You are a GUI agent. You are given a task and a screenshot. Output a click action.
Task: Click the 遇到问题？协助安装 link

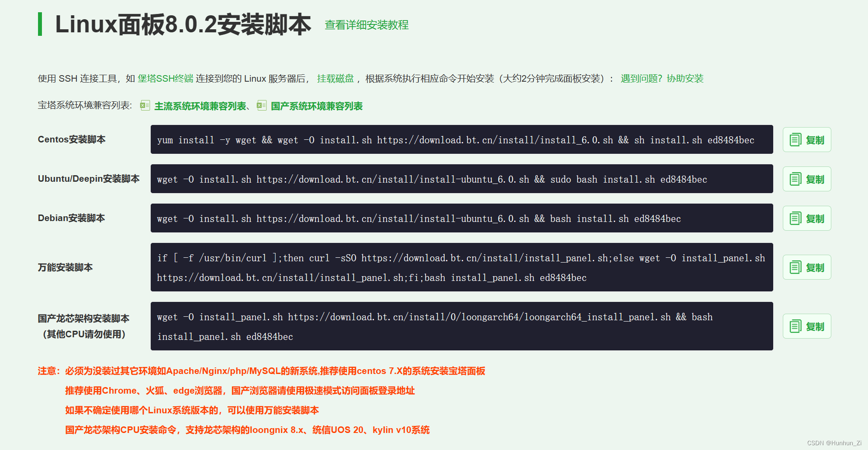662,78
